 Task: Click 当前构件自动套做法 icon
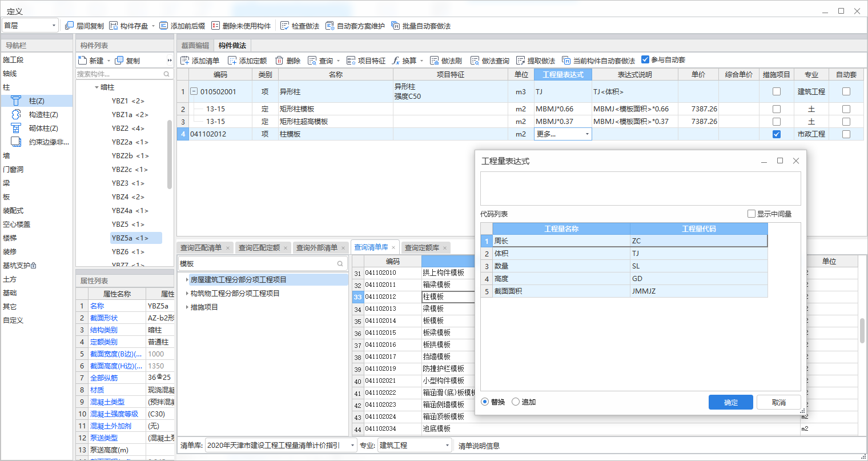click(566, 61)
